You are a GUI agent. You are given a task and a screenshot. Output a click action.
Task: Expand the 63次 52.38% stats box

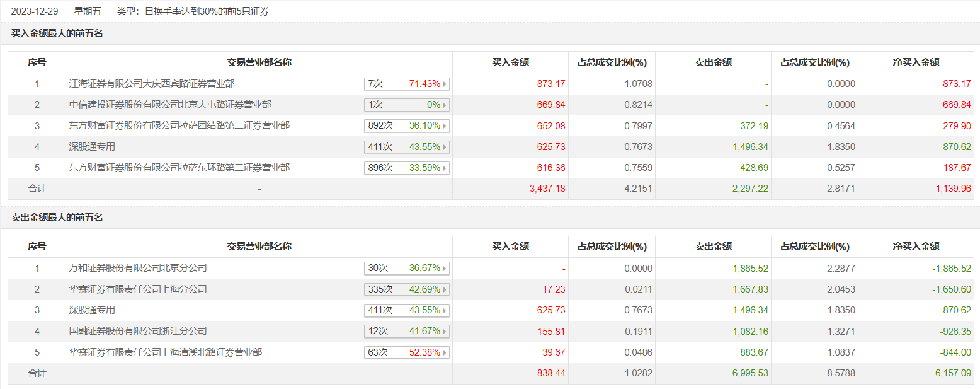[406, 352]
